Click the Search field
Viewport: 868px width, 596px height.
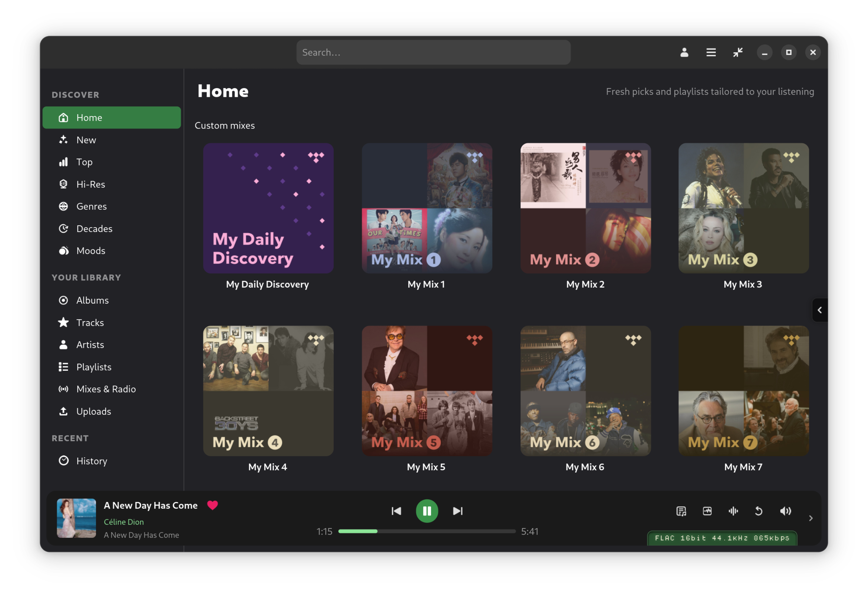[x=433, y=53]
